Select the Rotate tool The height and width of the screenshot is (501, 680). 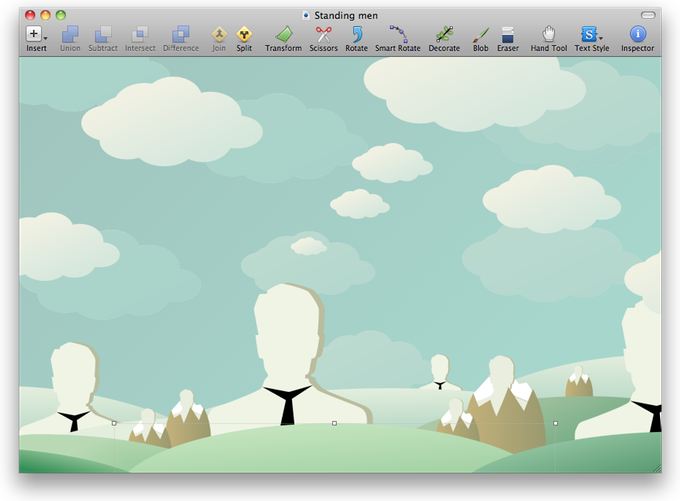[356, 39]
